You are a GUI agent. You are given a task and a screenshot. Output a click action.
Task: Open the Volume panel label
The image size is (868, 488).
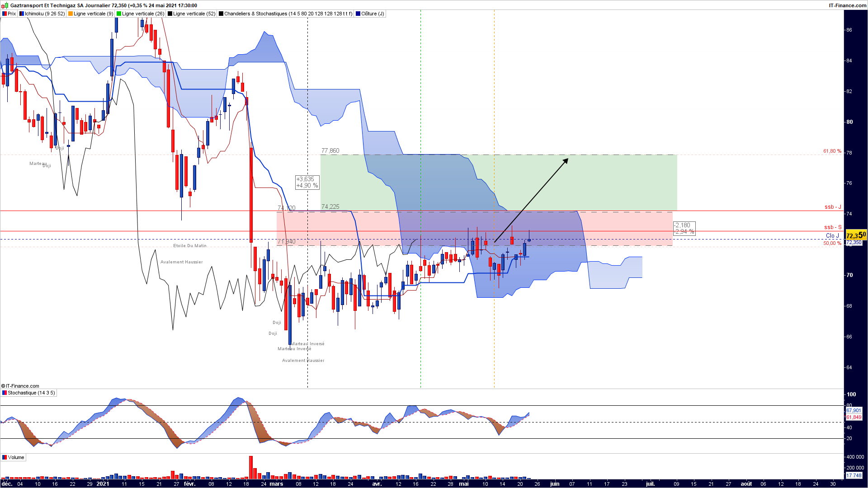tap(13, 457)
